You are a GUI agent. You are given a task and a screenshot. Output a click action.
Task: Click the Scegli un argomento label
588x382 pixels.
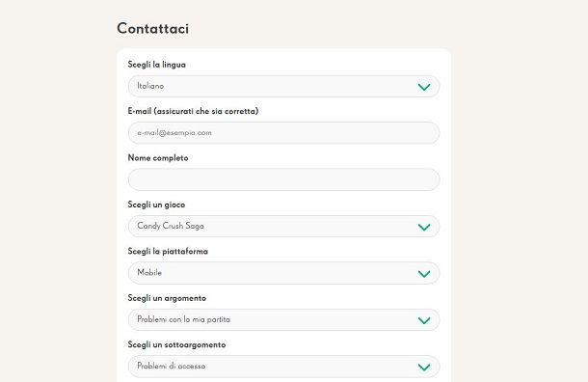167,298
